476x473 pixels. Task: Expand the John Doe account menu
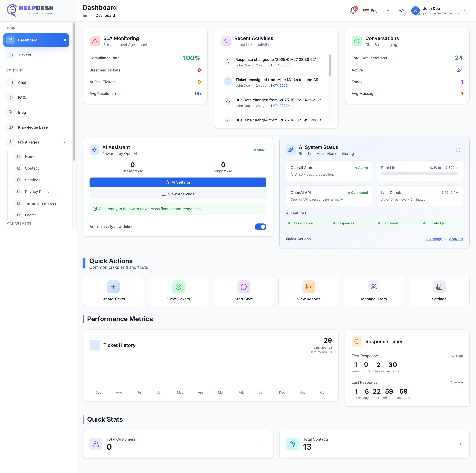pyautogui.click(x=465, y=11)
